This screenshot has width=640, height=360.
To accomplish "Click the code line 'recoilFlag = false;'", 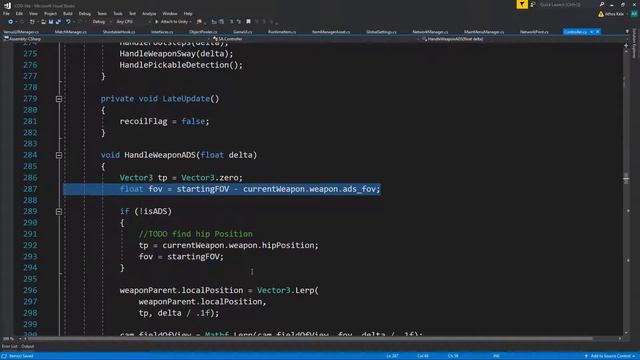I will tap(164, 121).
